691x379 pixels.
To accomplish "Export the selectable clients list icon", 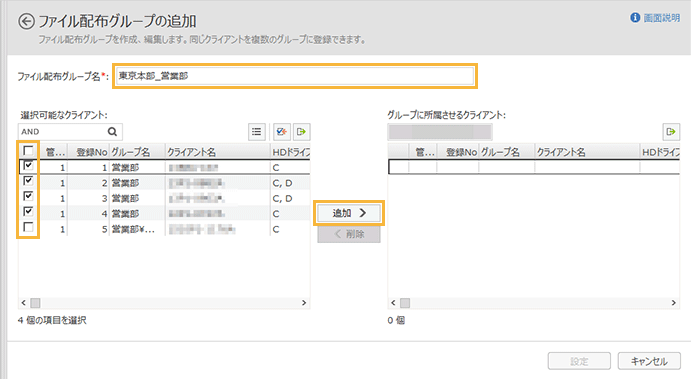I will pos(302,131).
